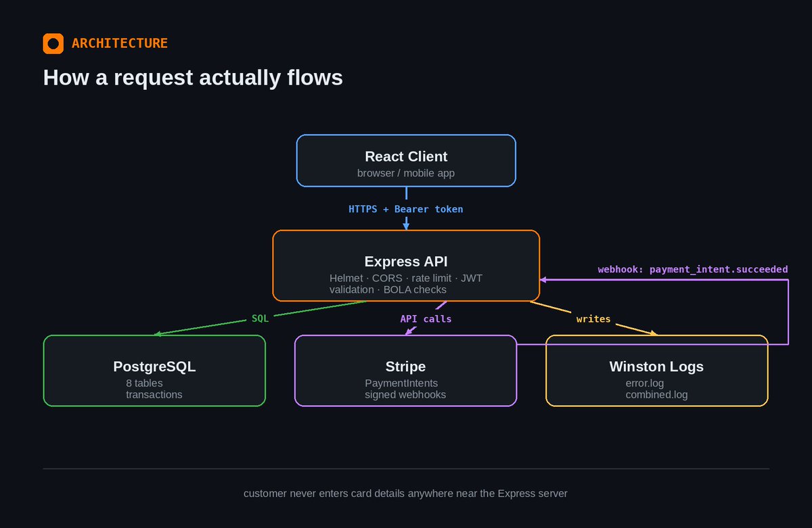Screen dimensions: 812x528
Task: Click the 'HTTPS + Bearer token' label
Action: [406, 209]
